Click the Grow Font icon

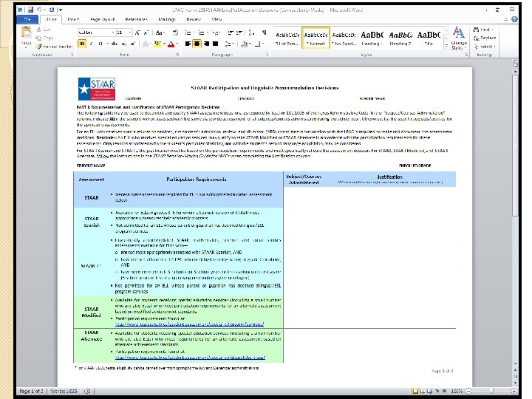[x=137, y=33]
